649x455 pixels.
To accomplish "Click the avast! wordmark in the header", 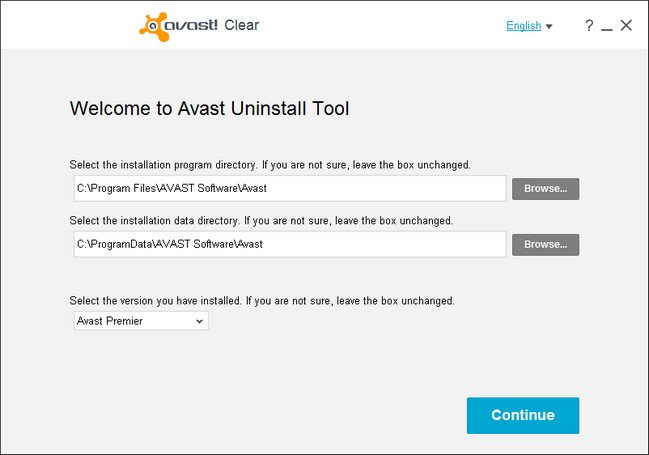I will click(191, 25).
